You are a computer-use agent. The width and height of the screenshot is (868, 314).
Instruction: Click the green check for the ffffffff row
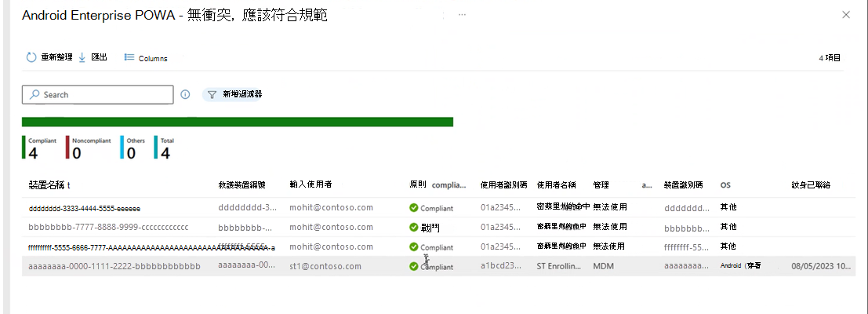tap(413, 246)
